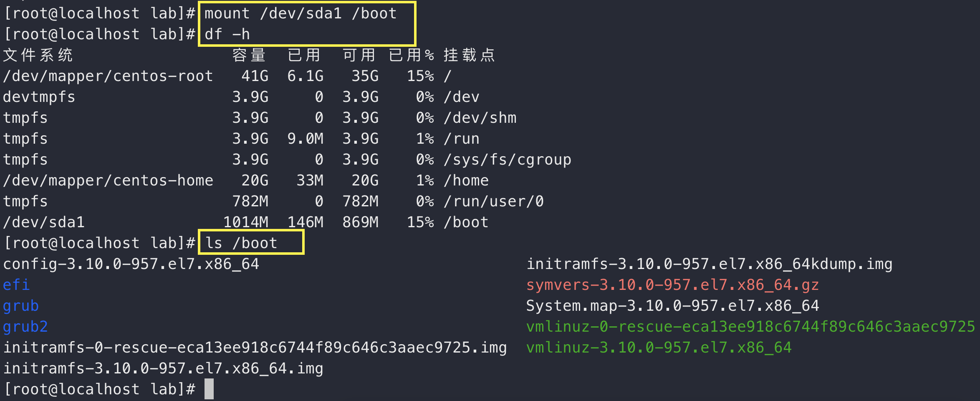Click the blue grub directory entry

tap(21, 306)
